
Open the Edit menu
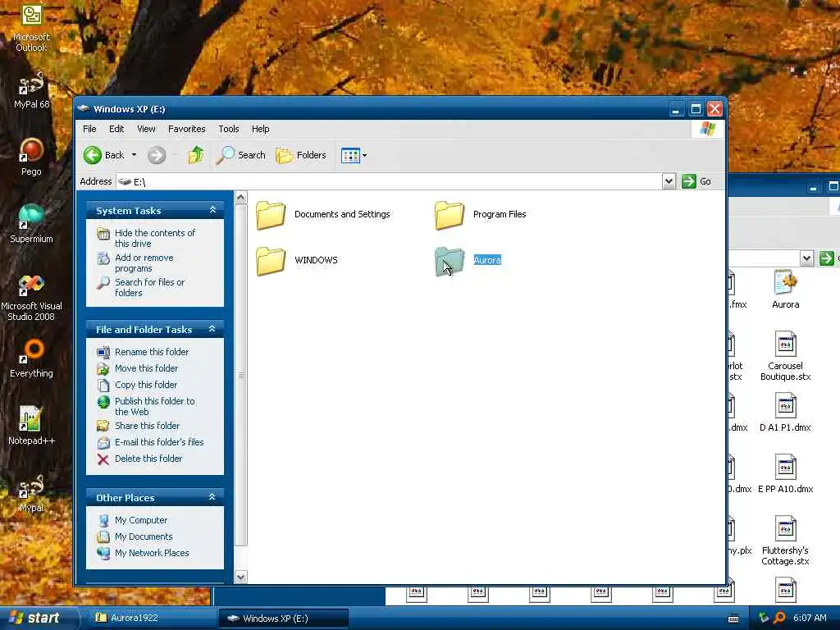pyautogui.click(x=116, y=129)
